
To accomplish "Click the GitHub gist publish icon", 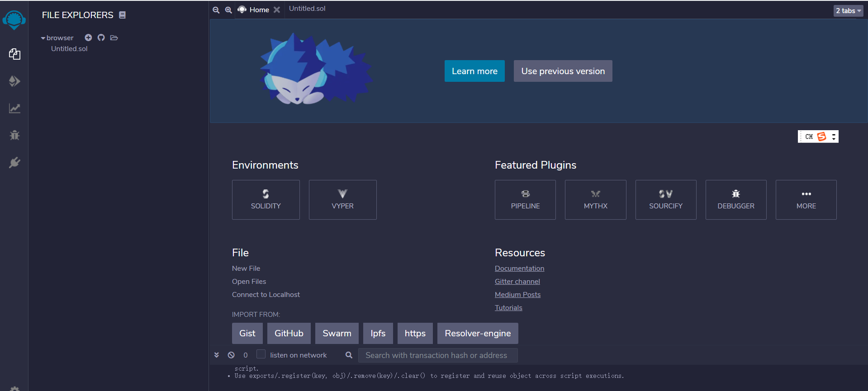I will click(101, 38).
